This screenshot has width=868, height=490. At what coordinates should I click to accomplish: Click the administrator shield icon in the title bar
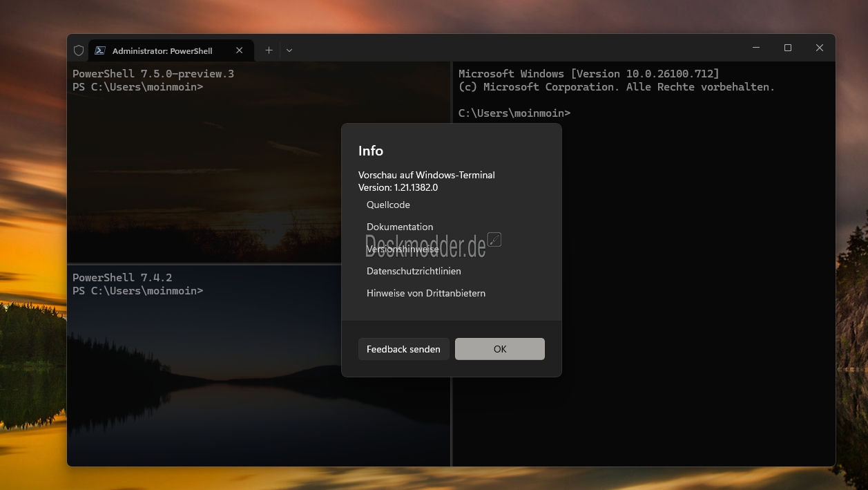click(79, 50)
